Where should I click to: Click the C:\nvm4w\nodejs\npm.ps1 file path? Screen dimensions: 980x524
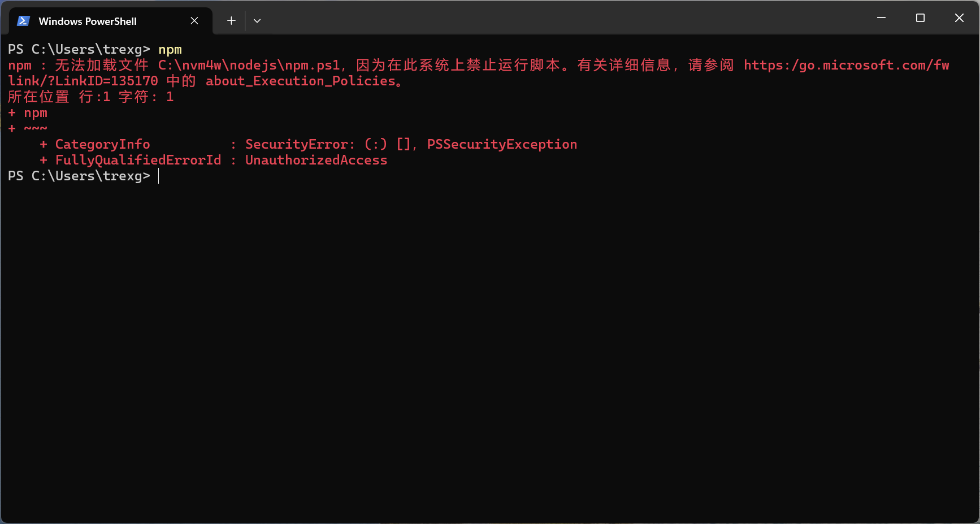click(x=249, y=66)
